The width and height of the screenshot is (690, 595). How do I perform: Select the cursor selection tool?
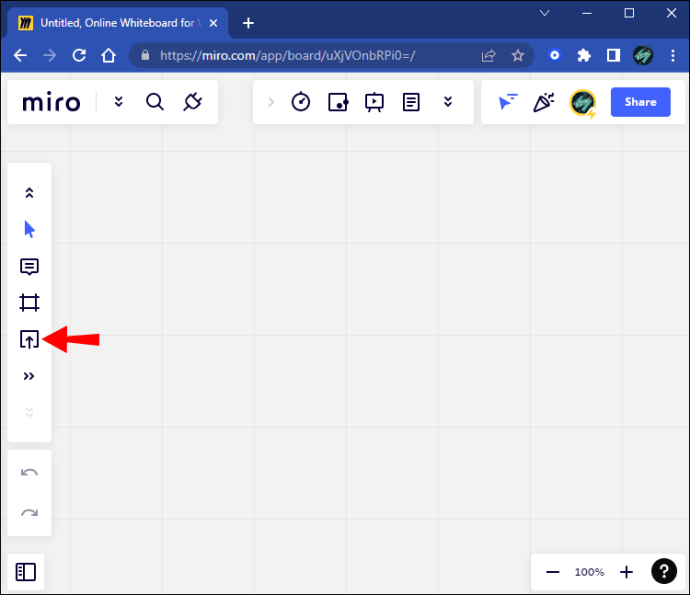point(29,229)
